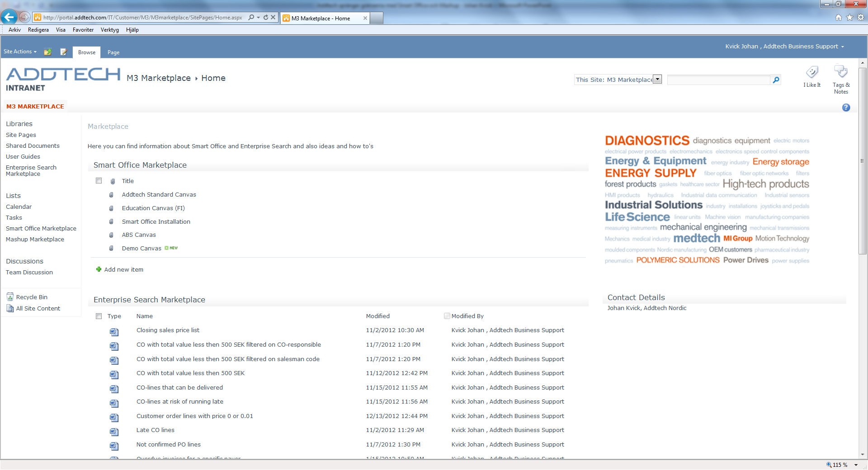Open Tags & Notes icon

841,71
